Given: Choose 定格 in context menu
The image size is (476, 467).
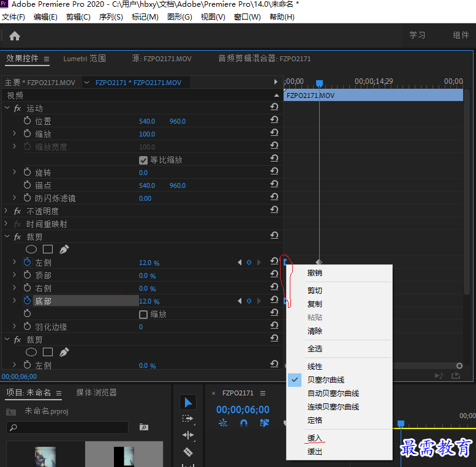Looking at the screenshot, I should click(x=314, y=420).
